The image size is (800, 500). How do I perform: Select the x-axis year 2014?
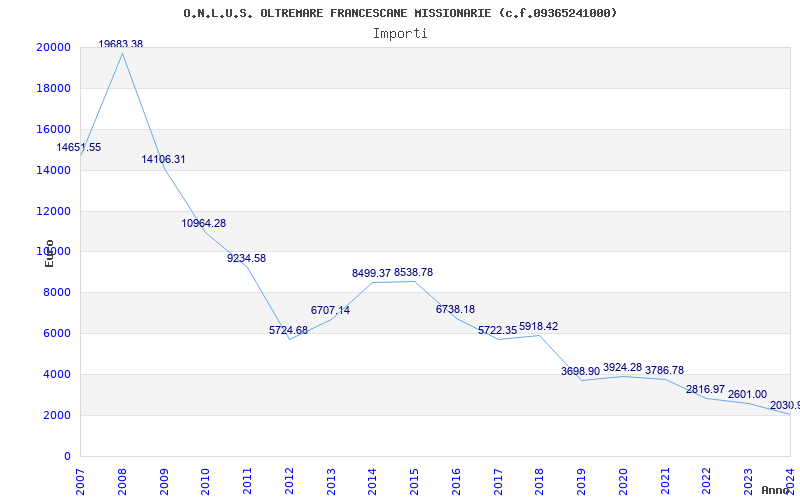(373, 481)
